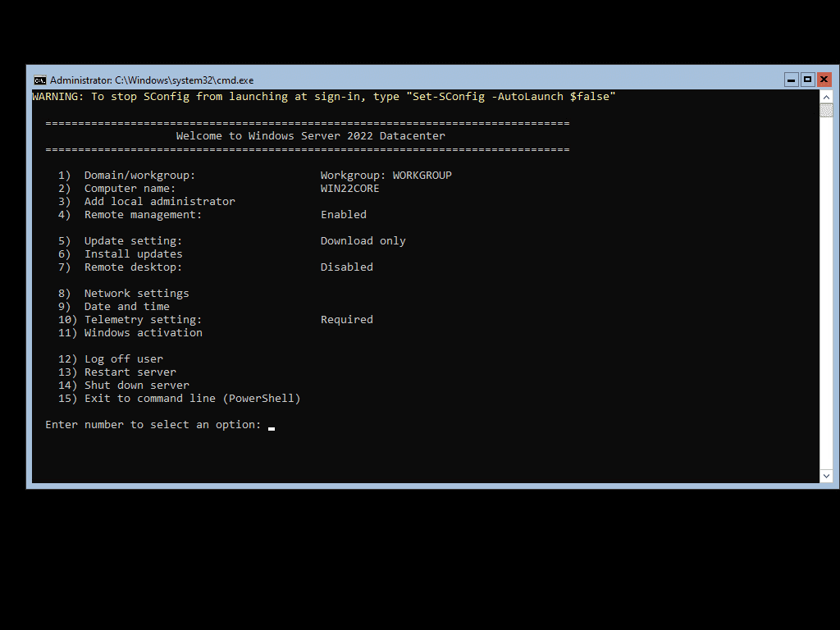Select the Telemetry setting line

tap(141, 319)
